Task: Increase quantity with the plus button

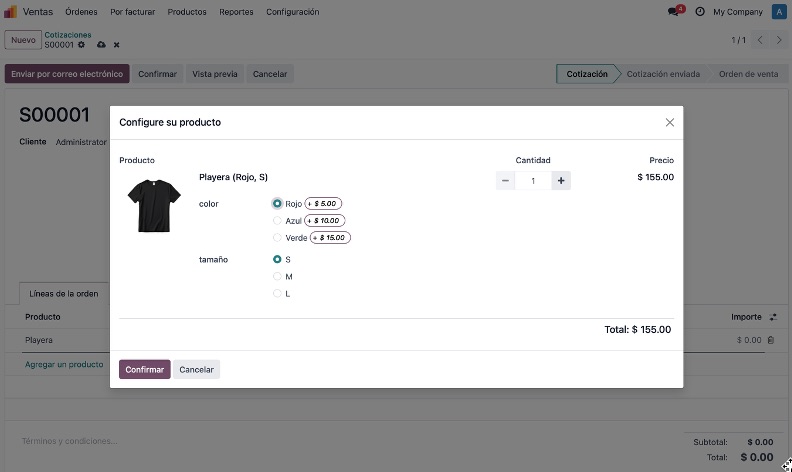Action: coord(561,180)
